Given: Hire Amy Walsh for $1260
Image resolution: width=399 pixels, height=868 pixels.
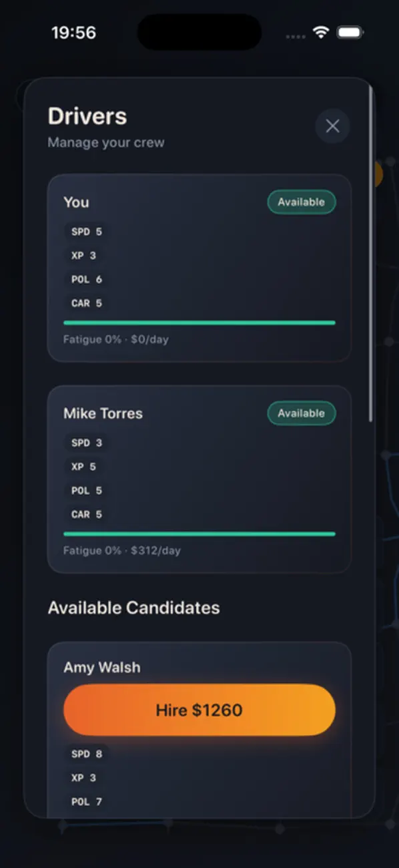Looking at the screenshot, I should point(199,710).
